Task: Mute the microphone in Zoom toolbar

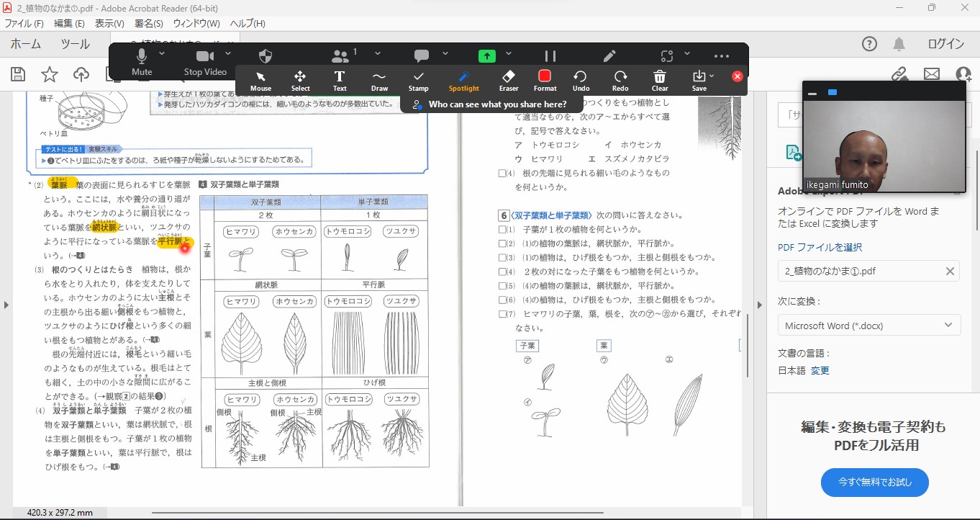Action: pyautogui.click(x=142, y=61)
